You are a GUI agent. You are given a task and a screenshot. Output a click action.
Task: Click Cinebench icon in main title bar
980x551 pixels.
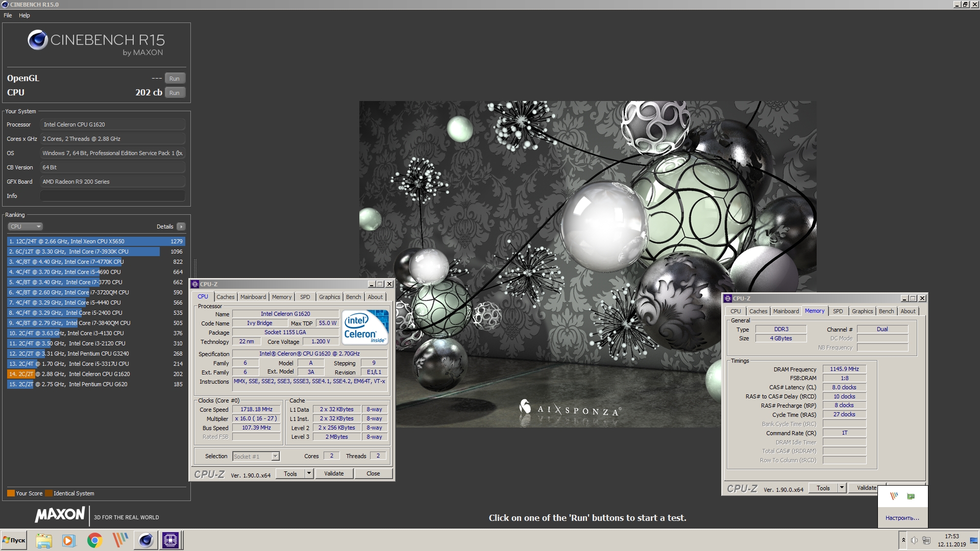5,5
